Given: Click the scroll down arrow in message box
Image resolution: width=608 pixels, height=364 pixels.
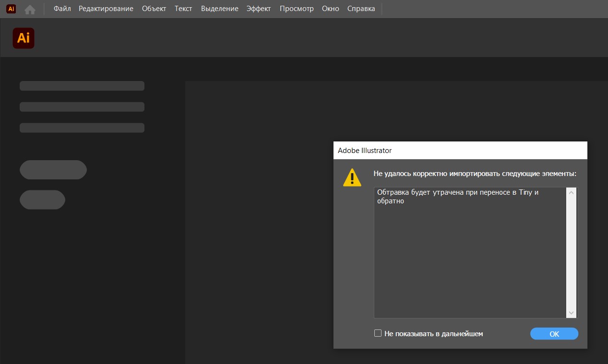Looking at the screenshot, I should (x=571, y=313).
